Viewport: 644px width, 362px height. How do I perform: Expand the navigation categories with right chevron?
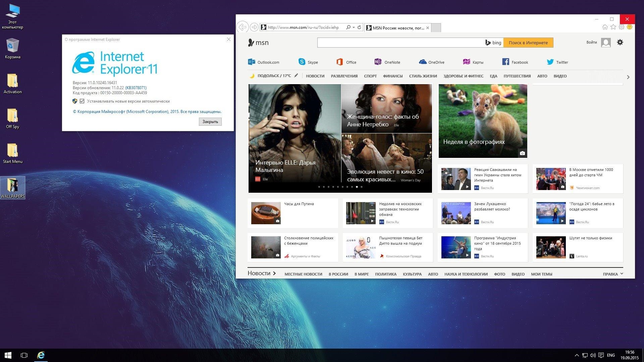click(x=628, y=77)
